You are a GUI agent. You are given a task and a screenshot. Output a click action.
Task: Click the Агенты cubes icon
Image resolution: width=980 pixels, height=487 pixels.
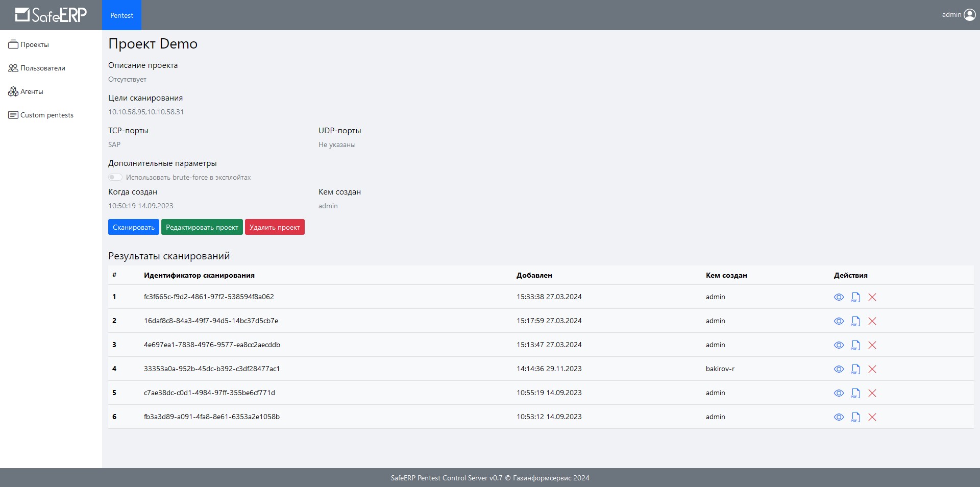13,91
